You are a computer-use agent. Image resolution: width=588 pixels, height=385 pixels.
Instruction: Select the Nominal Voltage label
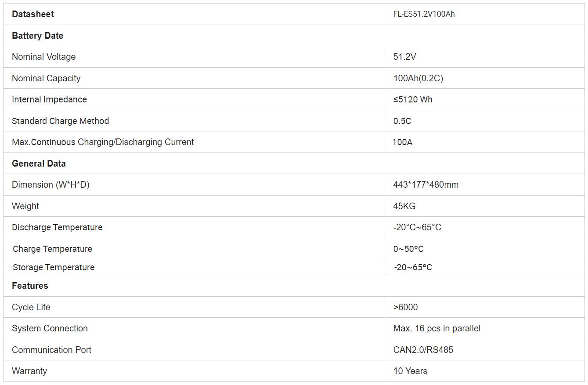pos(43,57)
